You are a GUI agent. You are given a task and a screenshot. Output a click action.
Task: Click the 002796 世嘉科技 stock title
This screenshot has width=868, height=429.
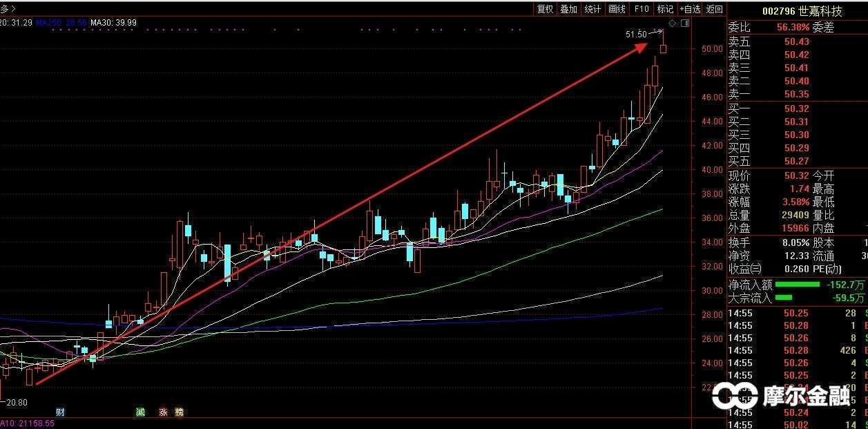[x=802, y=11]
